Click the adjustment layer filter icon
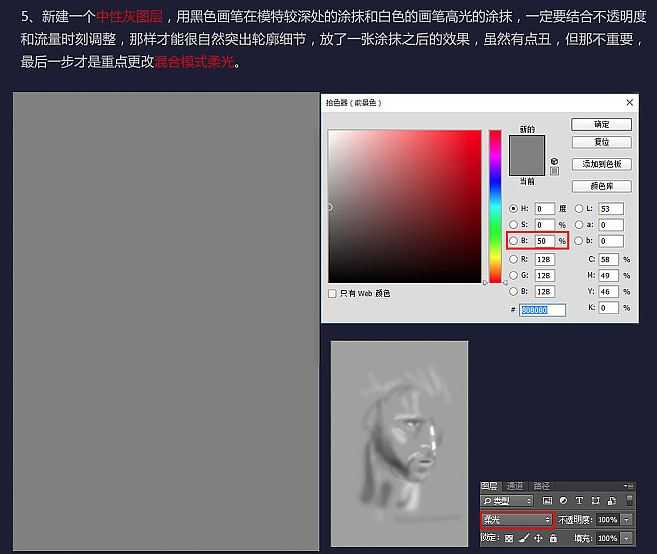The image size is (657, 554). tap(563, 500)
